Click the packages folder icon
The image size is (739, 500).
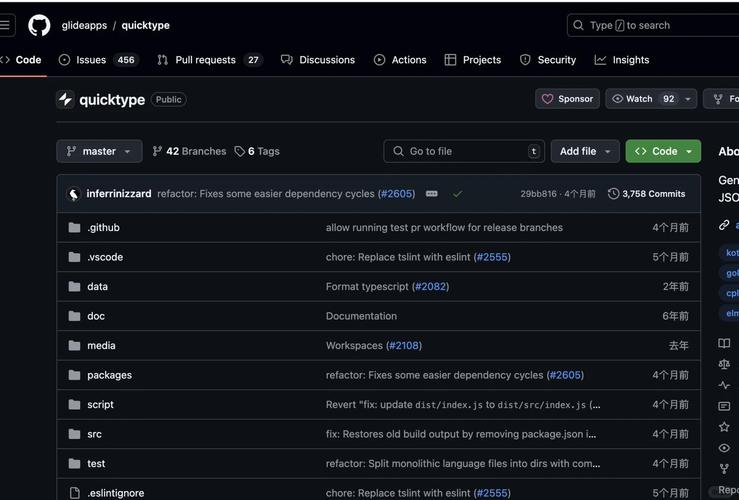(x=74, y=375)
